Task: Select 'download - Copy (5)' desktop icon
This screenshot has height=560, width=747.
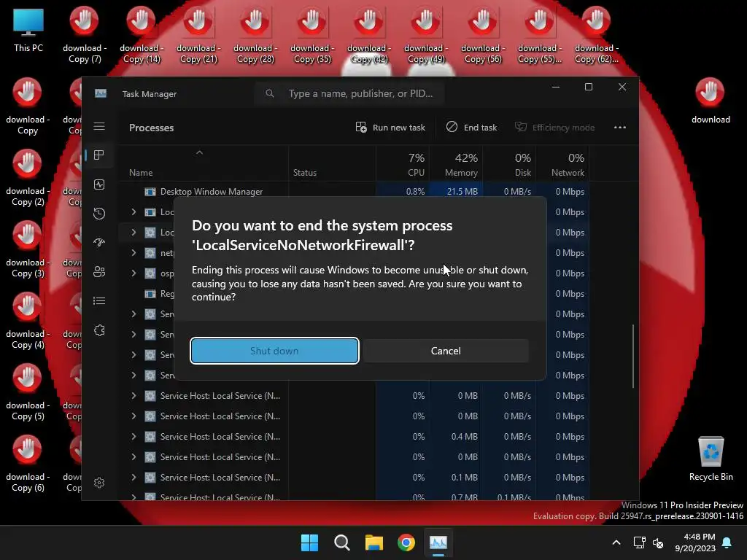Action: coord(27,392)
